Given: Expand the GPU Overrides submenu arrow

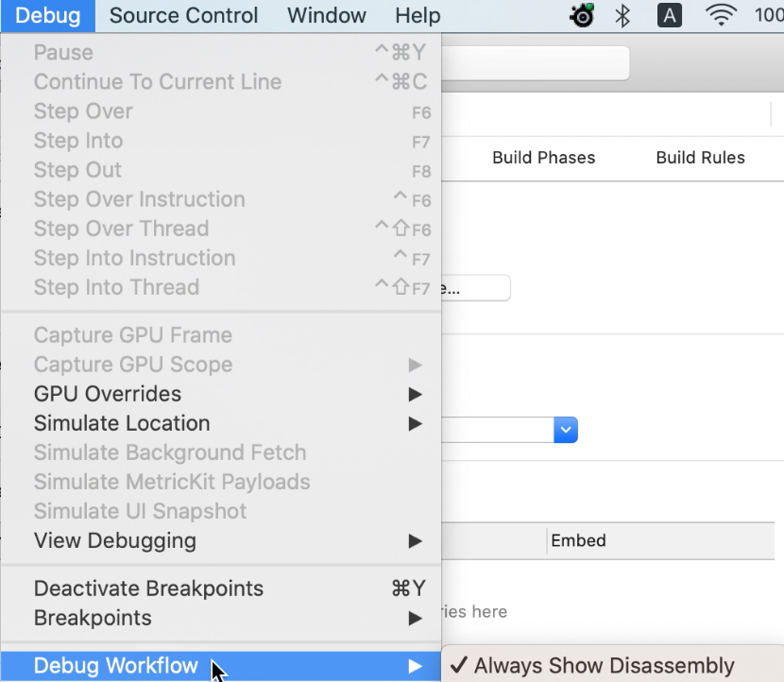Looking at the screenshot, I should 415,394.
